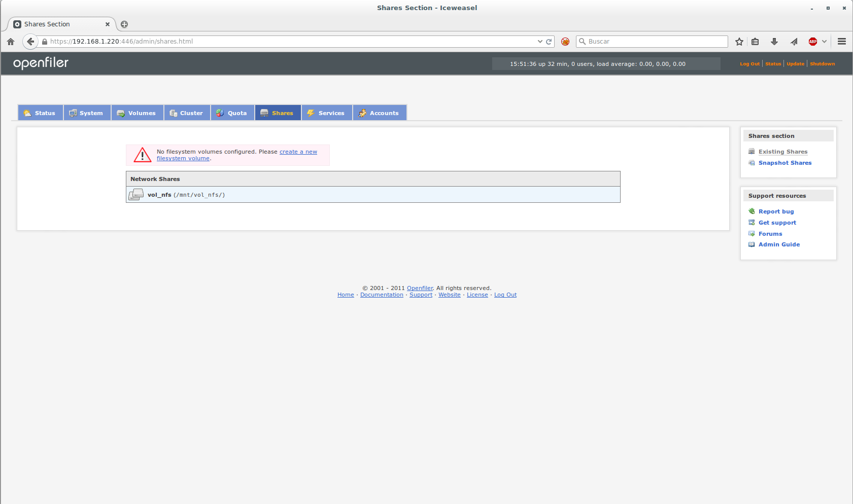Bookmark this page with the star icon
The image size is (853, 504).
click(739, 42)
